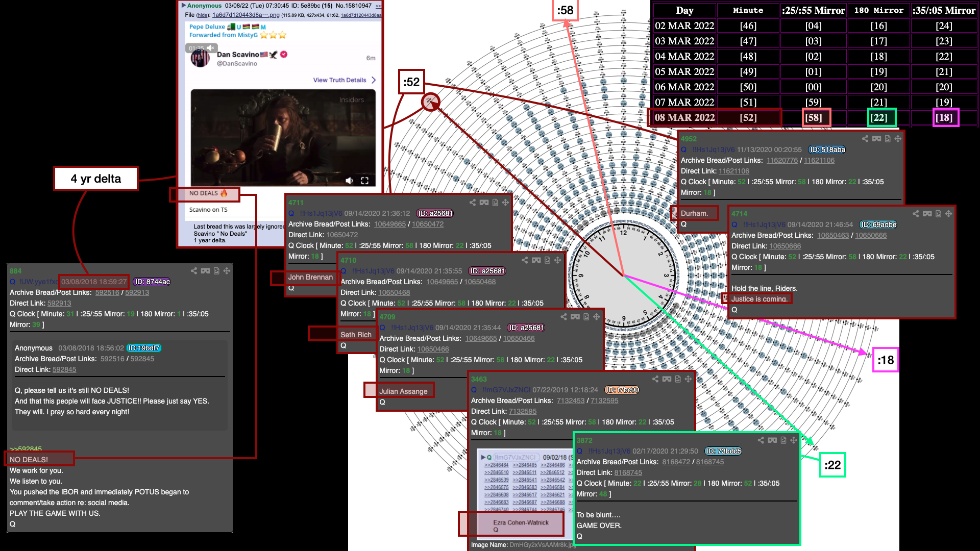The image size is (980, 551).
Task: Click ID 19bdf7 badge
Action: click(x=144, y=348)
